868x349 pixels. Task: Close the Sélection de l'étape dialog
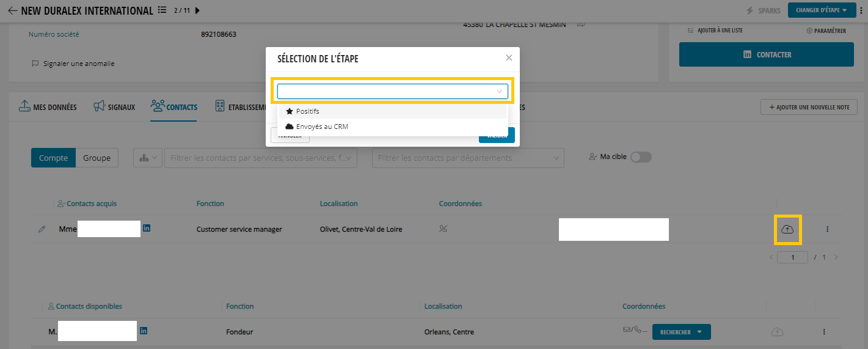click(509, 58)
